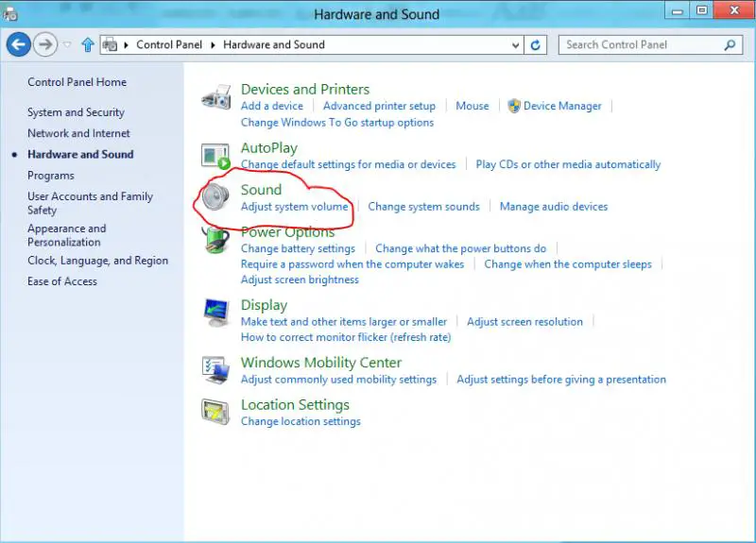Click Add a device
The image size is (756, 543).
(272, 106)
